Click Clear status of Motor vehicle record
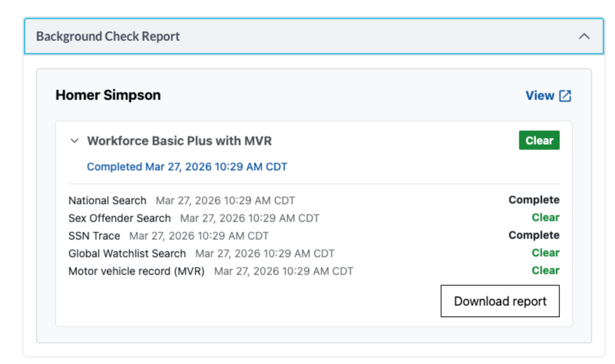 pyautogui.click(x=545, y=271)
